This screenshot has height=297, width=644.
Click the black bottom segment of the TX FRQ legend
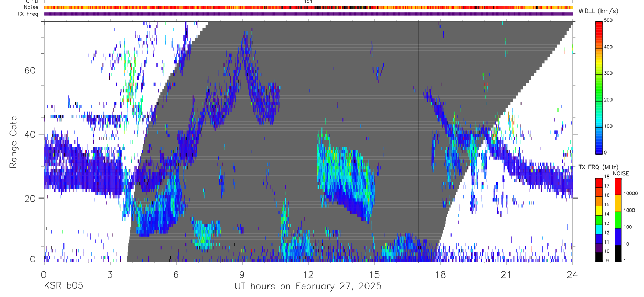point(599,257)
